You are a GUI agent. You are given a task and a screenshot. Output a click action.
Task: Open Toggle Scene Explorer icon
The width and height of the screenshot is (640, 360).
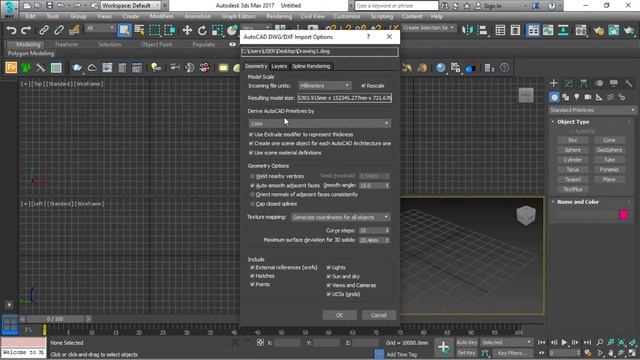pyautogui.click(x=500, y=30)
